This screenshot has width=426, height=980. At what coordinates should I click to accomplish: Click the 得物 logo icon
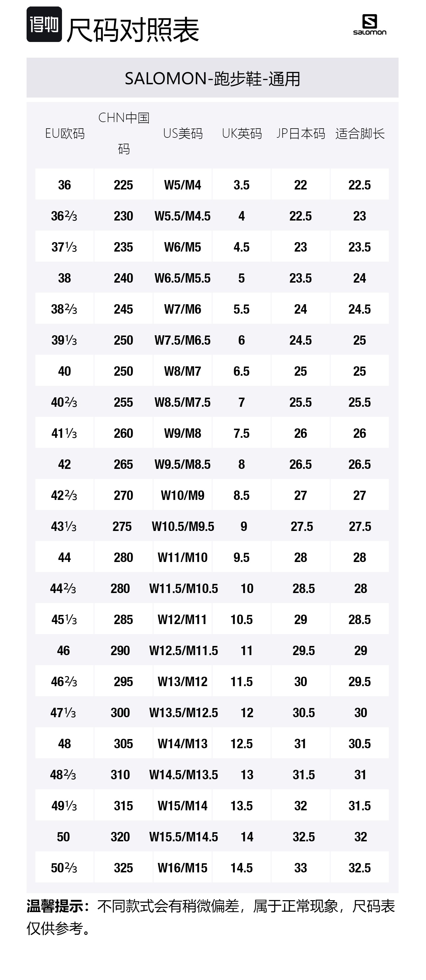44,24
